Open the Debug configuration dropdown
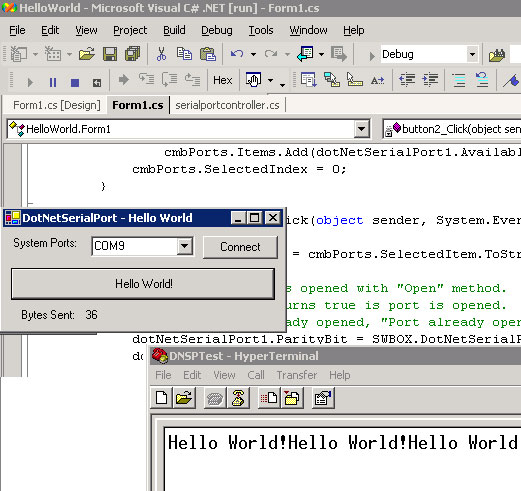Image resolution: width=521 pixels, height=491 pixels. 472,54
